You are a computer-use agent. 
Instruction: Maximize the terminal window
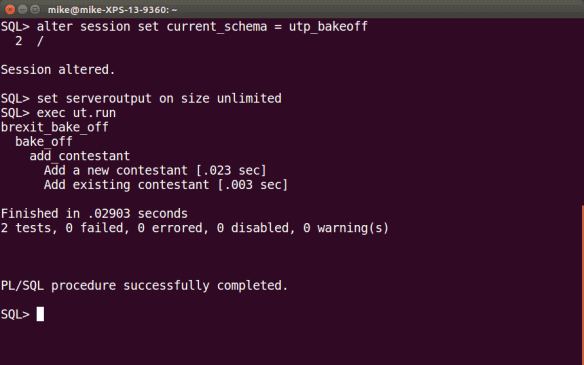[x=35, y=9]
